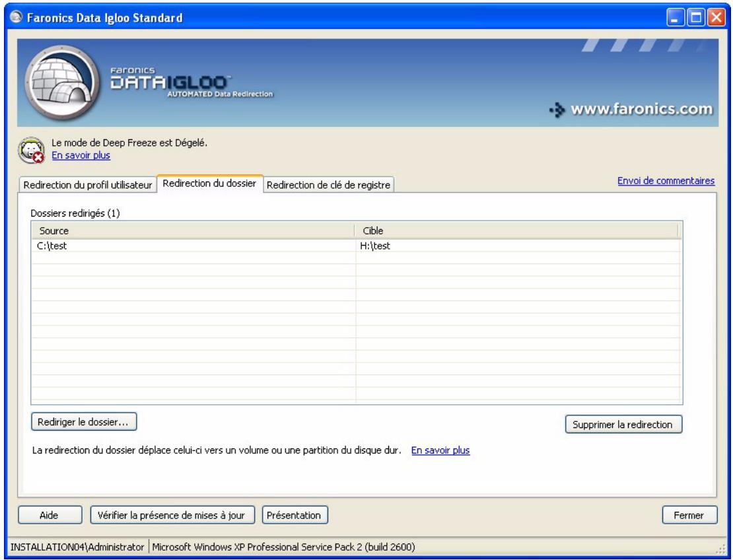
Task: Click the Source column header
Action: click(x=193, y=230)
